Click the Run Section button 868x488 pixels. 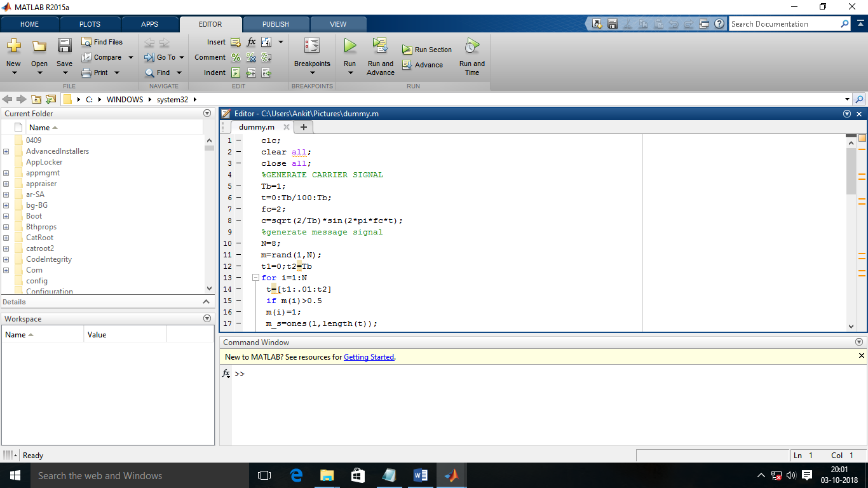click(427, 50)
